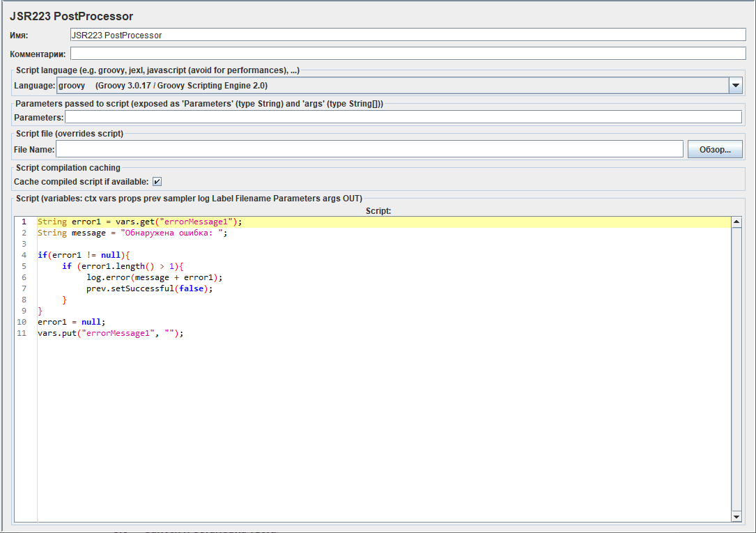The image size is (756, 533).
Task: Click the script scrollbar up arrow
Action: (736, 222)
